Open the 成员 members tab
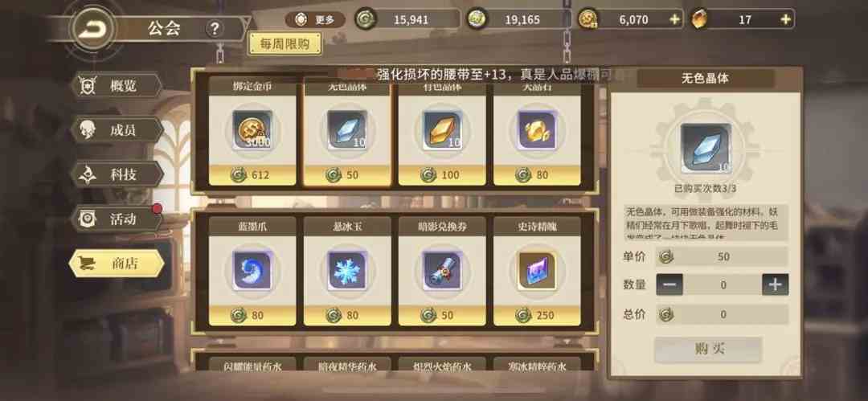Viewport: 868px width, 401px height. pyautogui.click(x=117, y=131)
